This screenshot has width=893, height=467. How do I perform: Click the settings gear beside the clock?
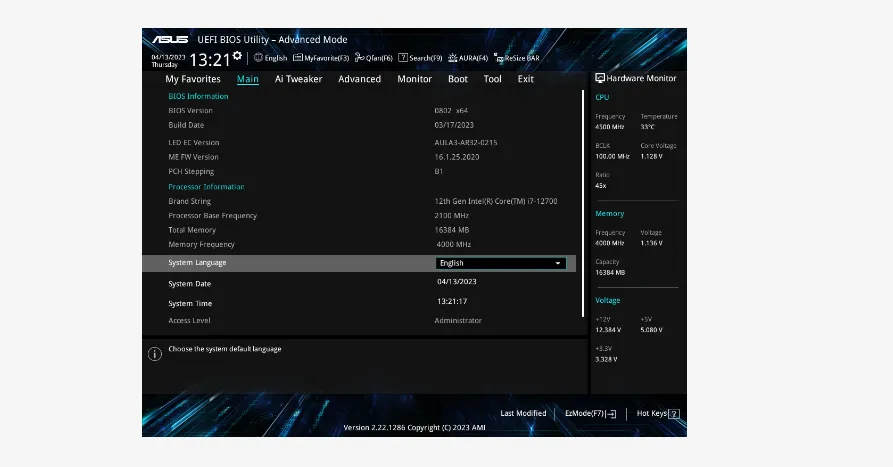pyautogui.click(x=237, y=56)
